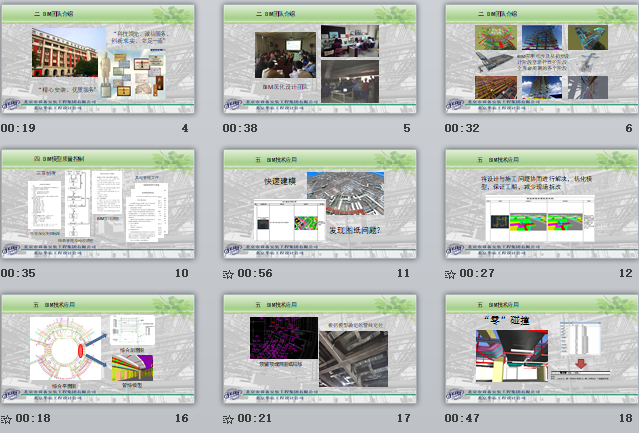Click the transition star icon under slide 11
This screenshot has height=433, width=639.
click(x=229, y=273)
